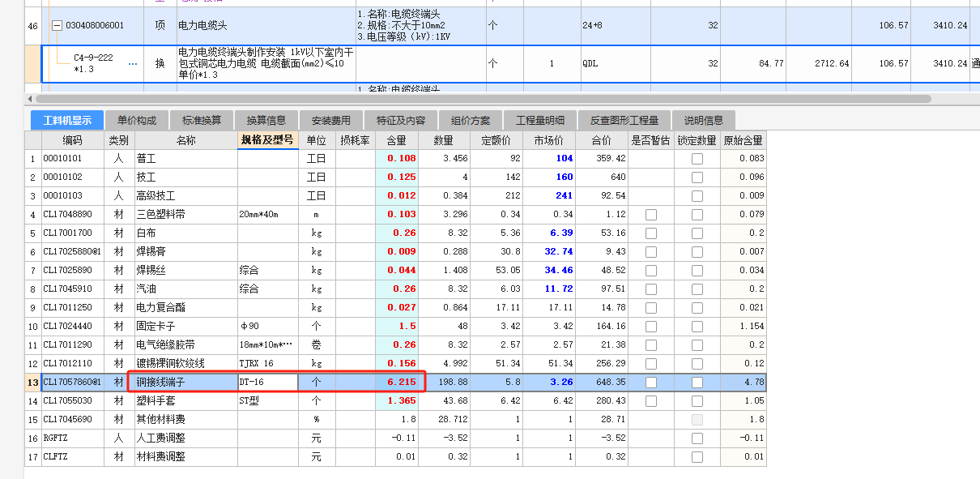
Task: Tick 是否暂估 checkbox for 三色塑料带
Action: point(651,214)
